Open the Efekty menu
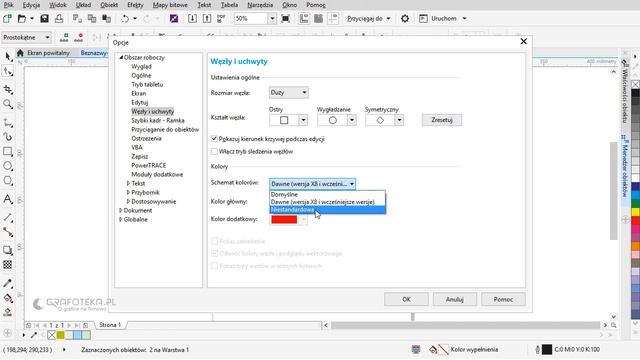Viewport: 640px width, 360px height. [135, 5]
